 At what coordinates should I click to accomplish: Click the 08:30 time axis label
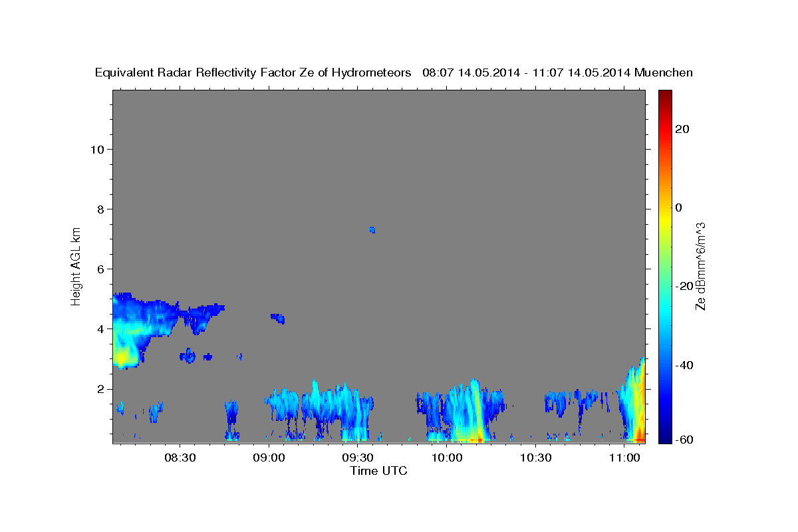(x=180, y=458)
